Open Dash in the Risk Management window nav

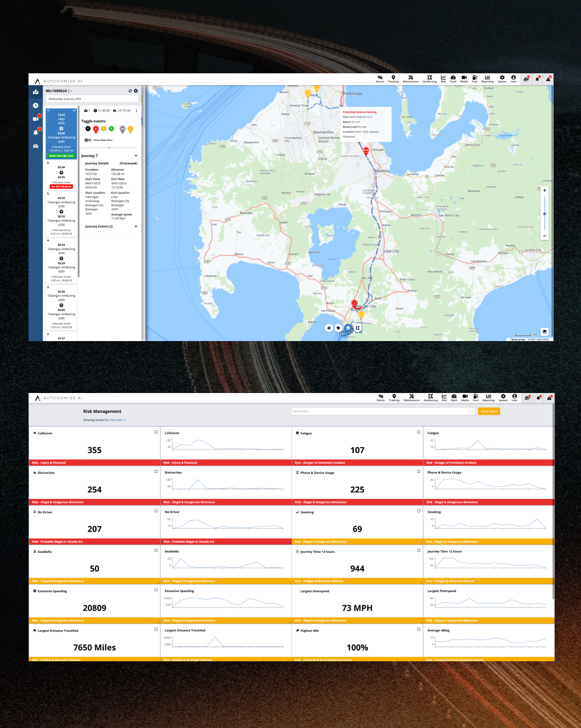pos(454,398)
